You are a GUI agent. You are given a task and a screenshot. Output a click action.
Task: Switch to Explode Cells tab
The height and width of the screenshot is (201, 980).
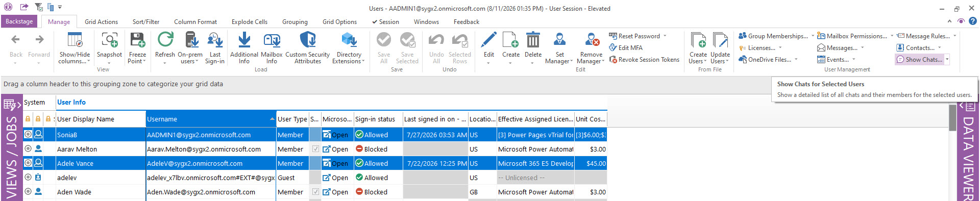coord(249,22)
